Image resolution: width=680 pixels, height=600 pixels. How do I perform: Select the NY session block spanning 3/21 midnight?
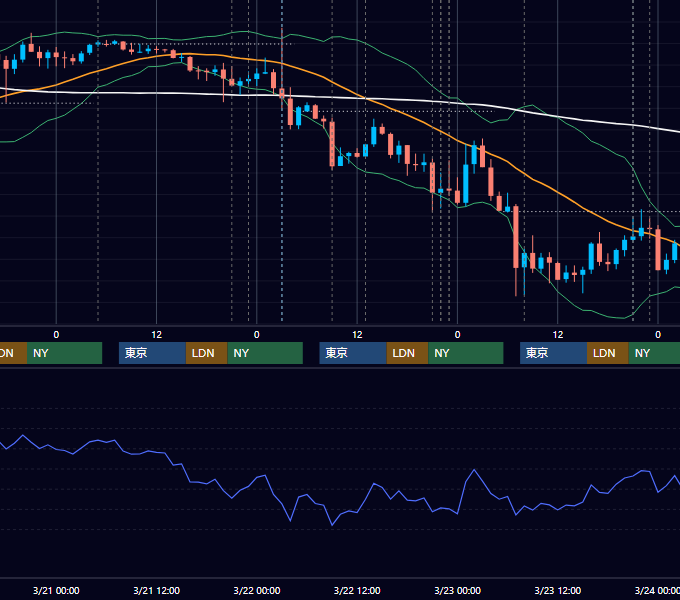(x=65, y=353)
